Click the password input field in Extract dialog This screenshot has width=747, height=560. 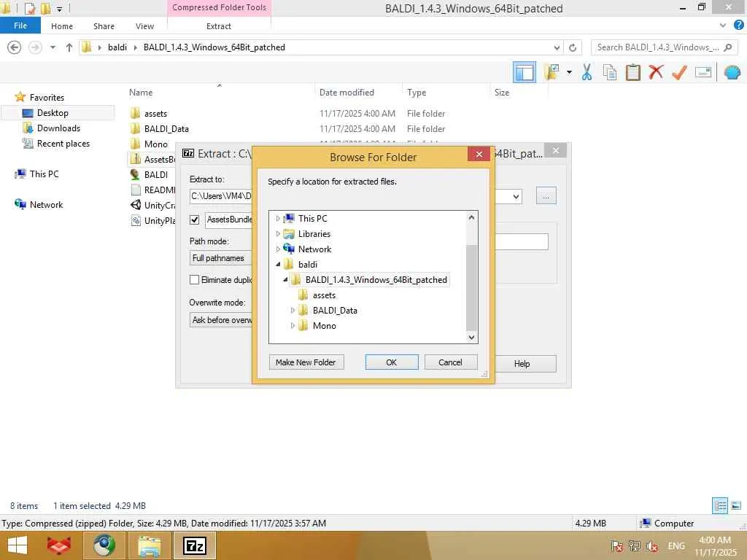(x=522, y=242)
